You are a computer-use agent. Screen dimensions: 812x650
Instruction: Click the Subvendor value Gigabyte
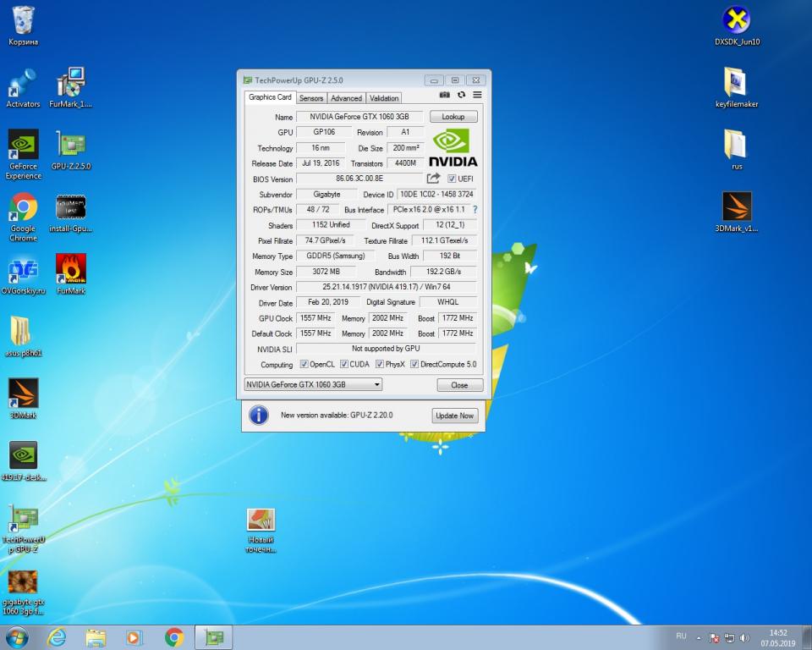click(326, 195)
